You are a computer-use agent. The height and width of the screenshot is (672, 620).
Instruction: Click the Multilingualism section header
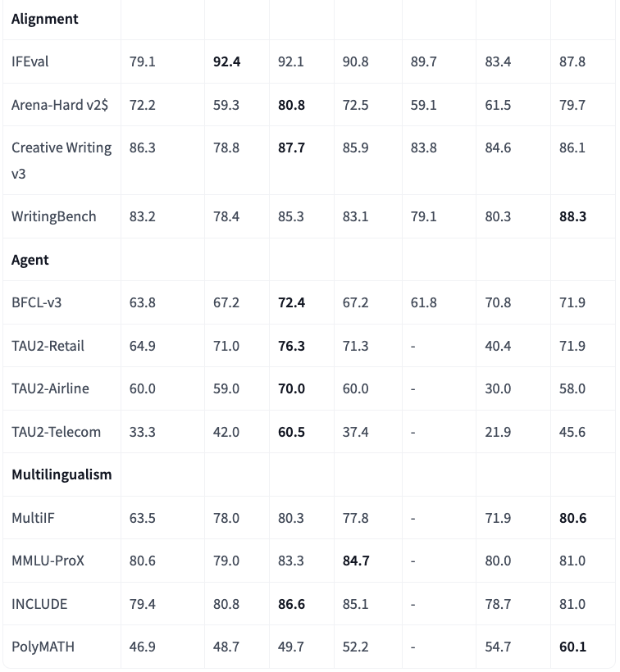pyautogui.click(x=62, y=474)
